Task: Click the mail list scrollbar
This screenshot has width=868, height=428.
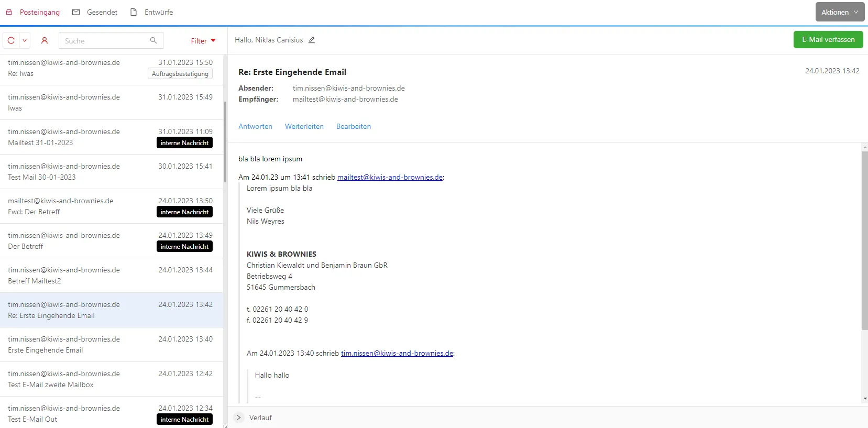Action: [x=225, y=141]
